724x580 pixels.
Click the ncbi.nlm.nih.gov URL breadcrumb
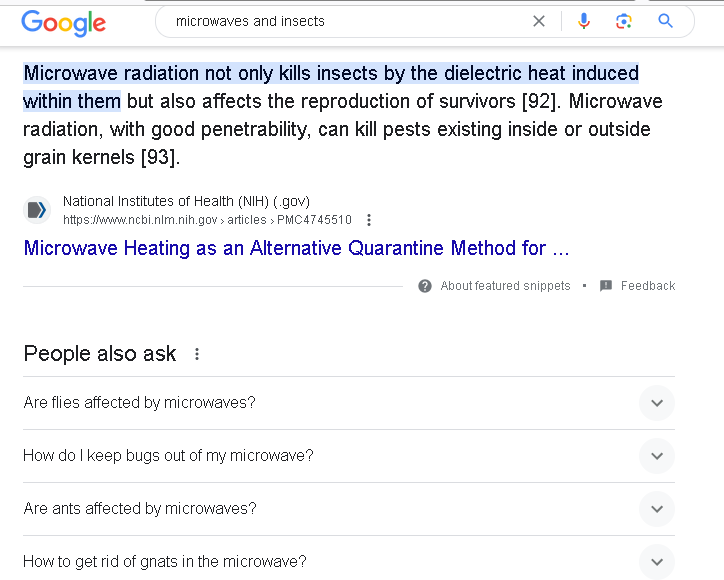[x=207, y=220]
